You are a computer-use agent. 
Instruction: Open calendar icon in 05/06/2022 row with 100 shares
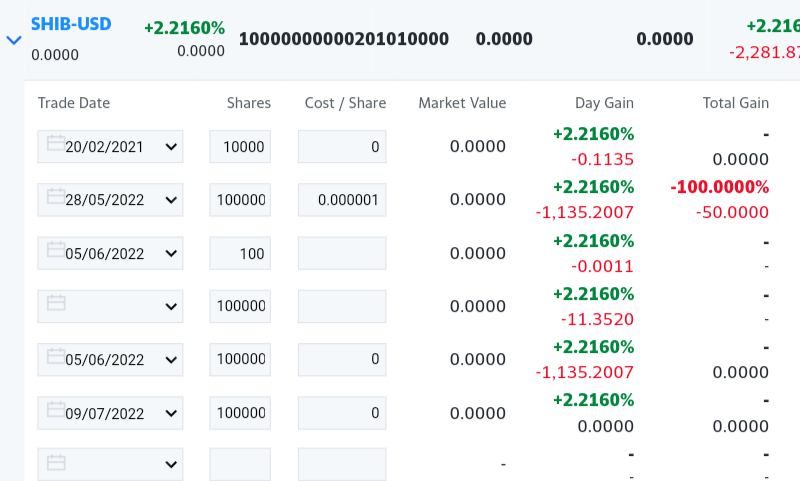[56, 249]
